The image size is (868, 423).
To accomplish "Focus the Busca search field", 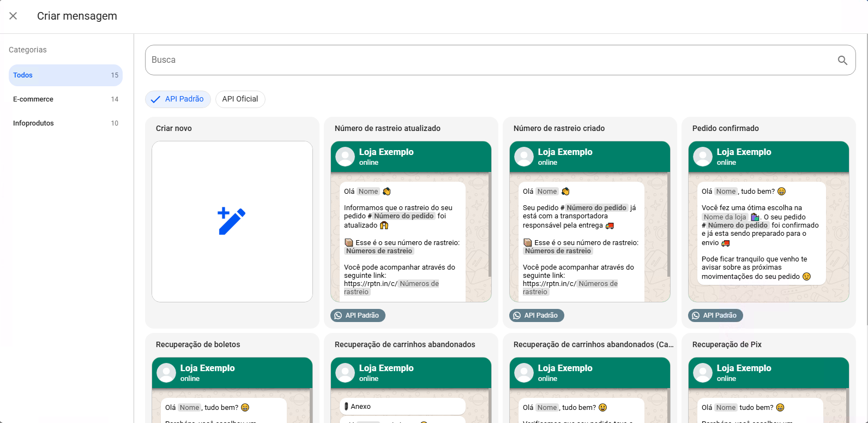I will tap(500, 60).
